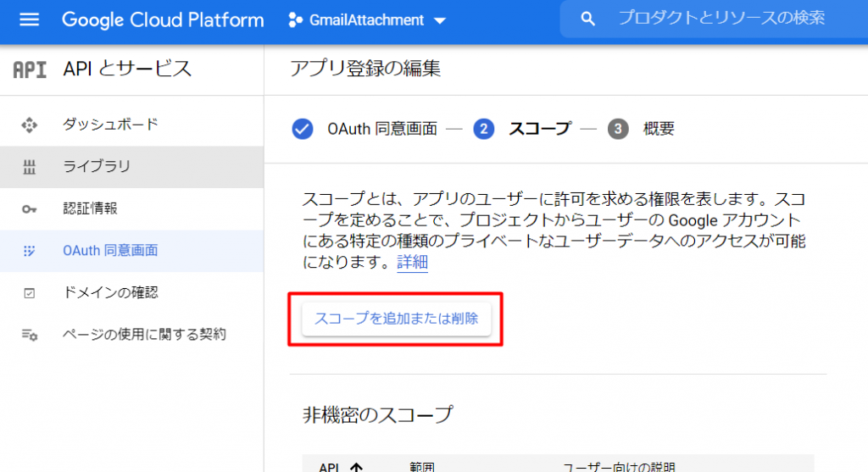Click the GmailAttachment project dots icon
868x472 pixels.
pyautogui.click(x=296, y=20)
